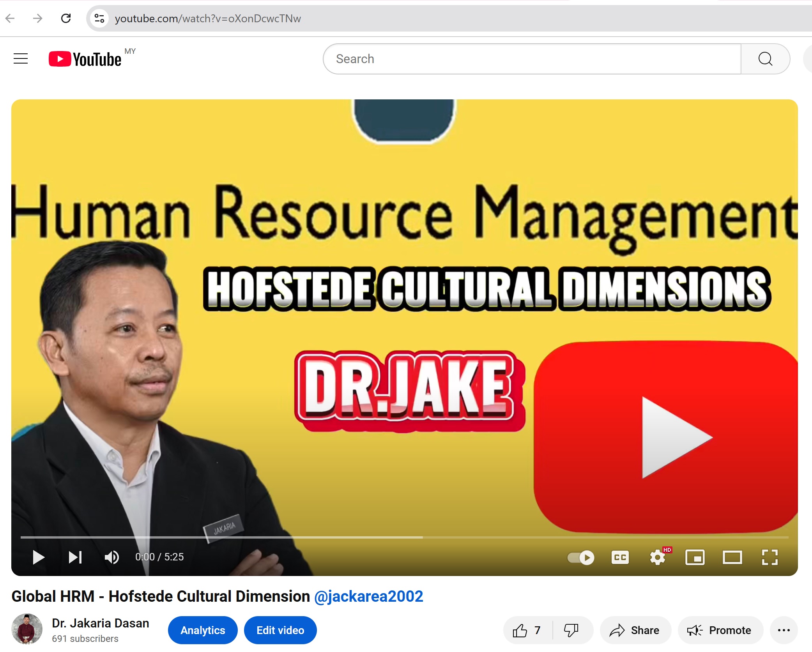Open more actions ellipsis menu
This screenshot has height=652, width=812.
(784, 630)
